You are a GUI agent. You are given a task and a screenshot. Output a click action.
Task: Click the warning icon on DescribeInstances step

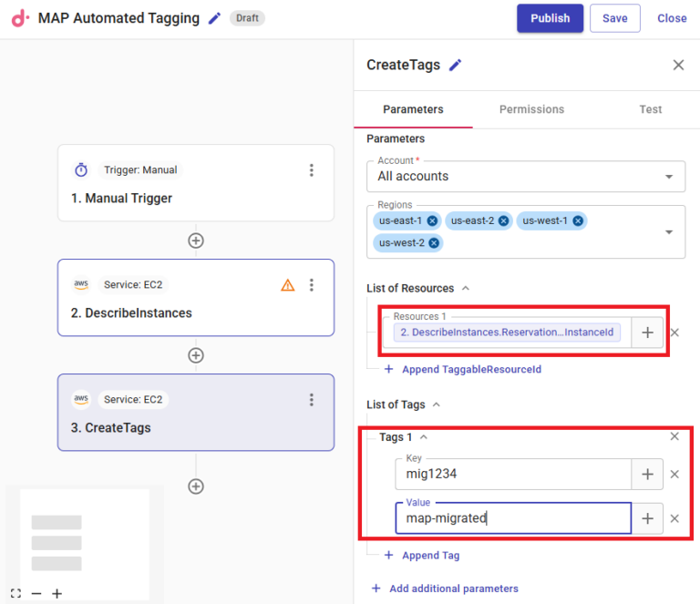click(x=288, y=285)
